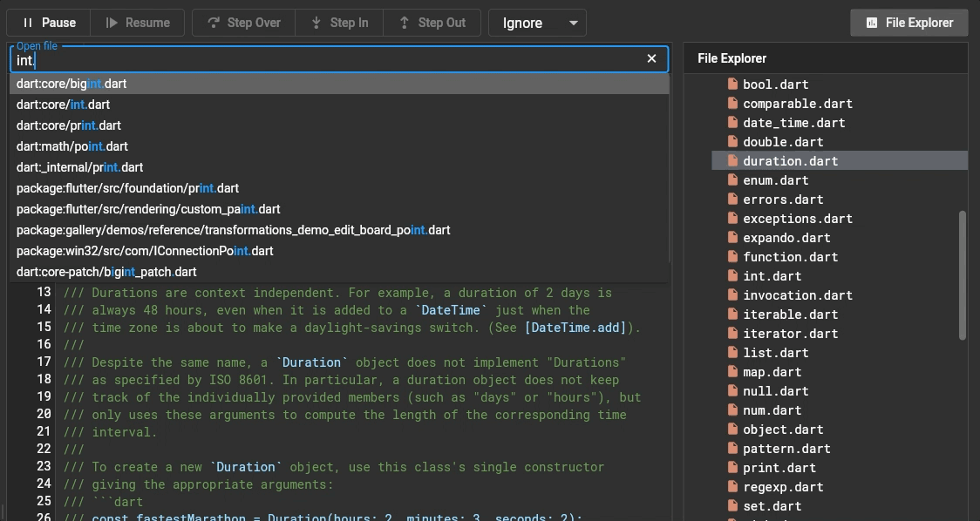Click file icon beside duration.dart

coord(732,160)
